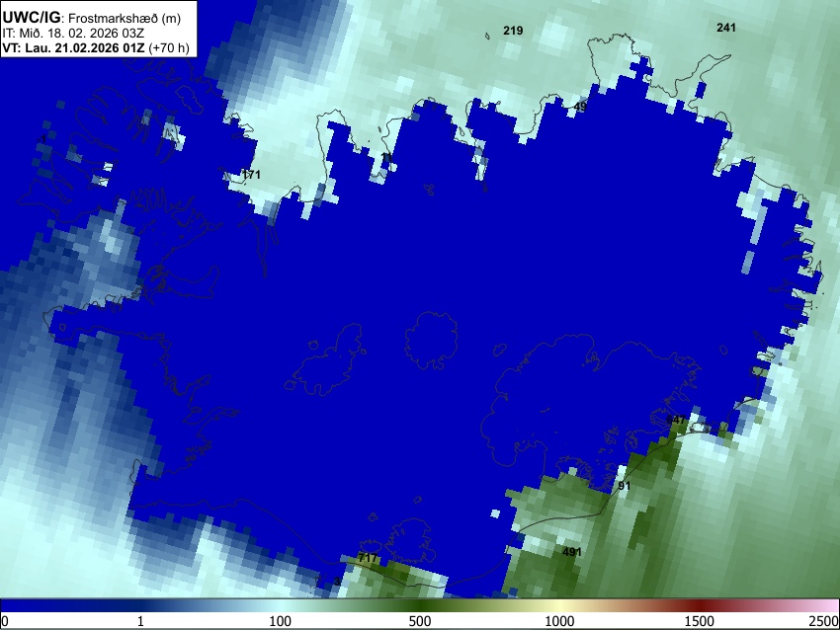840x630 pixels.
Task: Click the pale yellow part of the colorbar
Action: coord(559,606)
